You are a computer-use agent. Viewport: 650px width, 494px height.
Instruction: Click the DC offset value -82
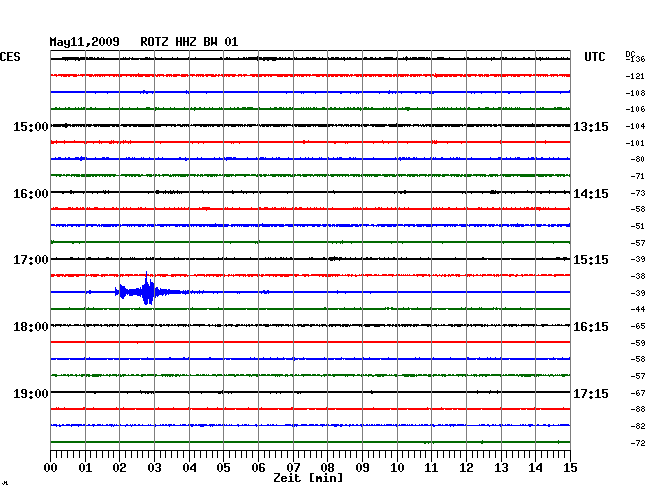[638, 426]
